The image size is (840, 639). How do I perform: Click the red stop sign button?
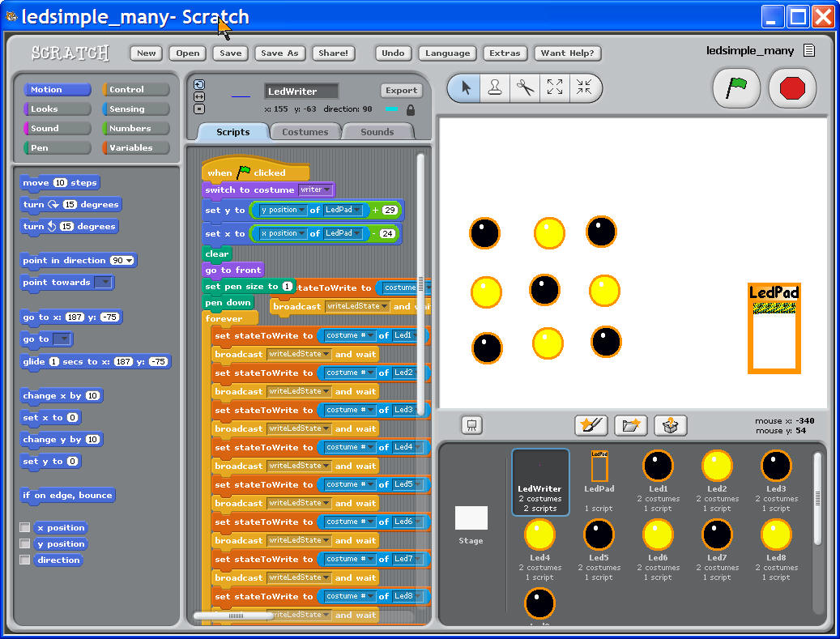click(x=792, y=87)
